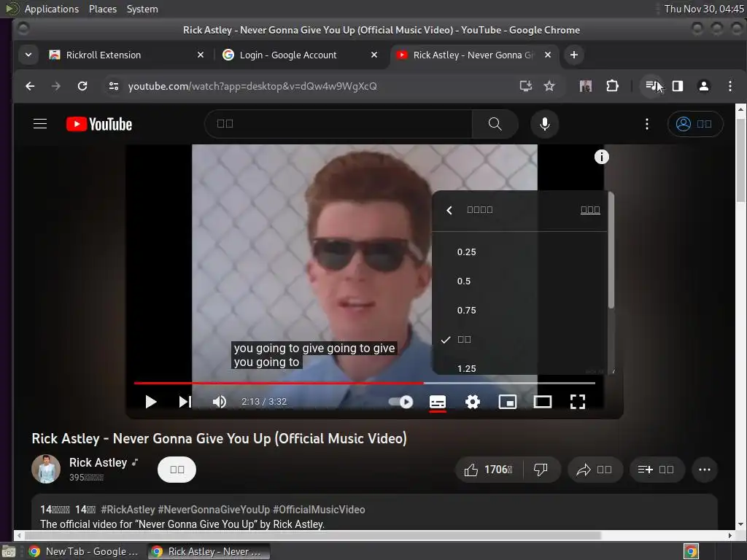Dislike the video
Viewport: 747px width, 560px height.
pyautogui.click(x=541, y=470)
